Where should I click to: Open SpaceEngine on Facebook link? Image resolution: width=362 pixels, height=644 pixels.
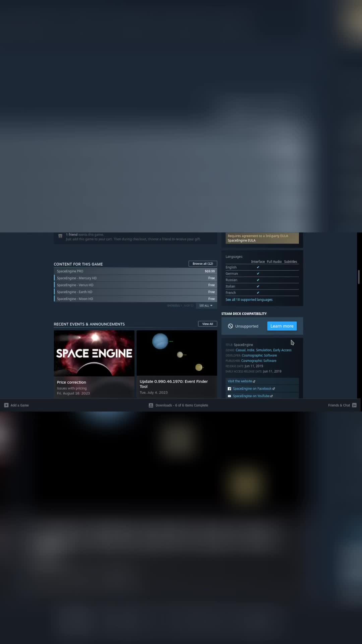pos(254,389)
